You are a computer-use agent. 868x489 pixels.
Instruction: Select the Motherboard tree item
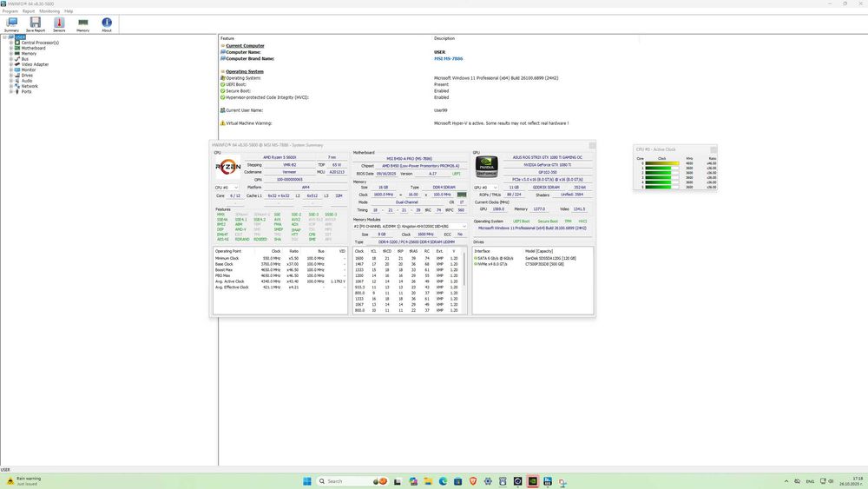[x=35, y=48]
